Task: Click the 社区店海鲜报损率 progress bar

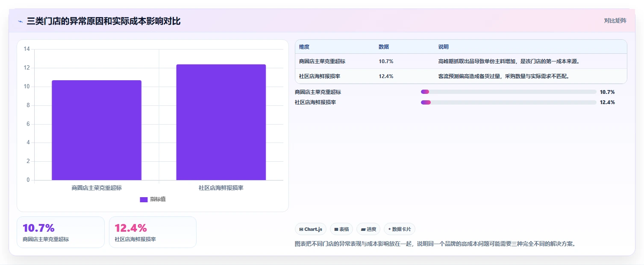Action: coord(509,102)
